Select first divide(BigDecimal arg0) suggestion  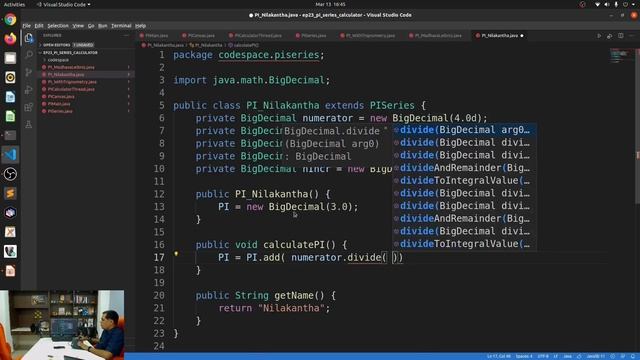pos(464,130)
